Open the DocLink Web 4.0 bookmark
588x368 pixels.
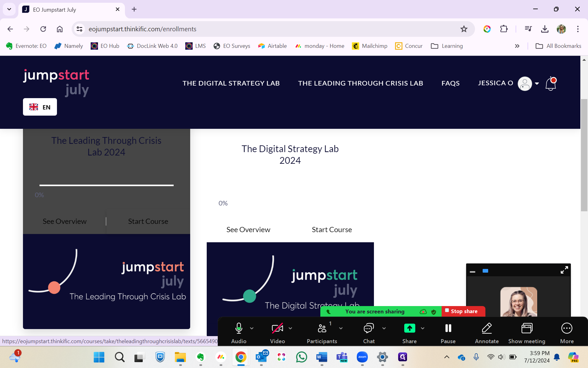pyautogui.click(x=152, y=46)
